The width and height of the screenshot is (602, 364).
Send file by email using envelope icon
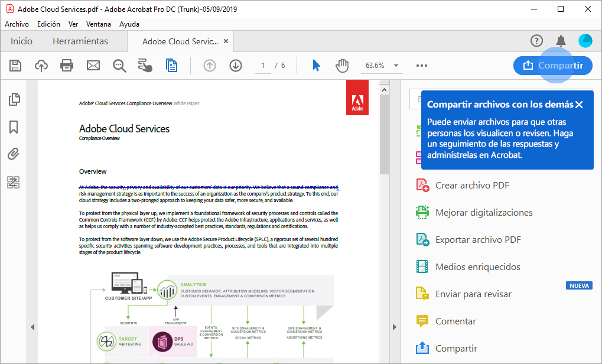click(x=93, y=66)
